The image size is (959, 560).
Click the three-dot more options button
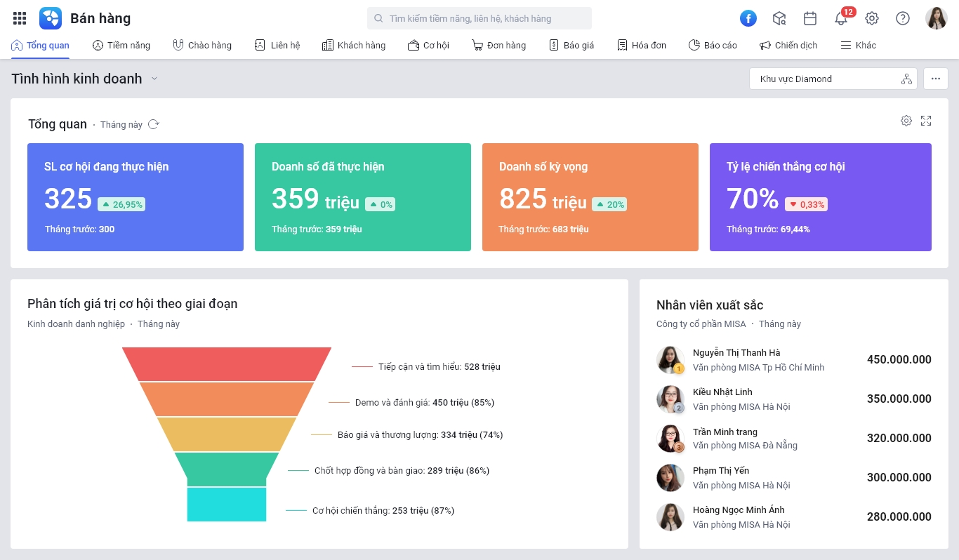coord(936,79)
